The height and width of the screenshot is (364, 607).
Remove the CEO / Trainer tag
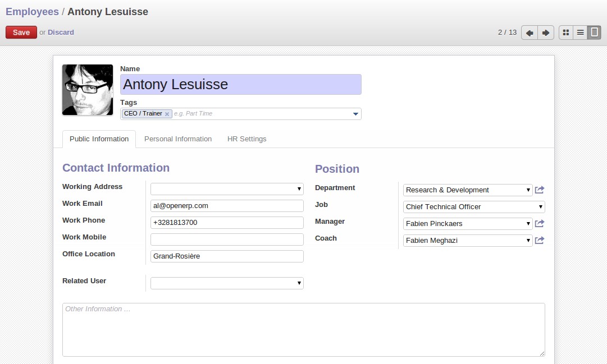click(x=167, y=114)
